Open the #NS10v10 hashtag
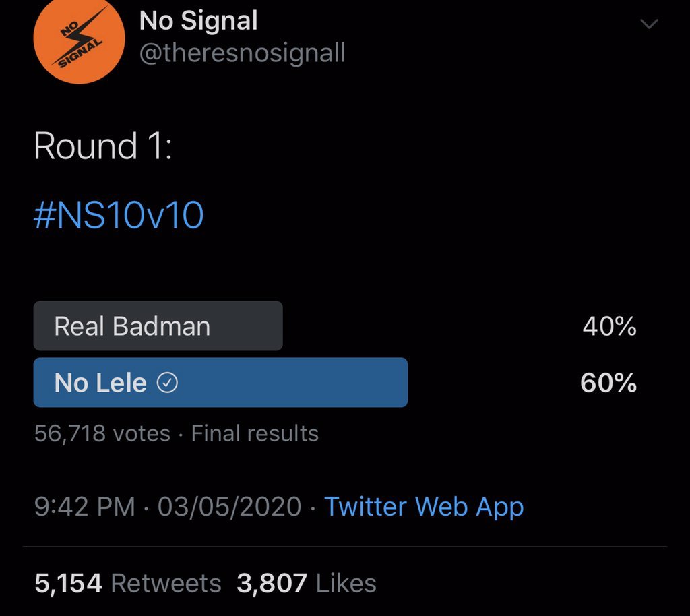The image size is (690, 616). pos(119,216)
